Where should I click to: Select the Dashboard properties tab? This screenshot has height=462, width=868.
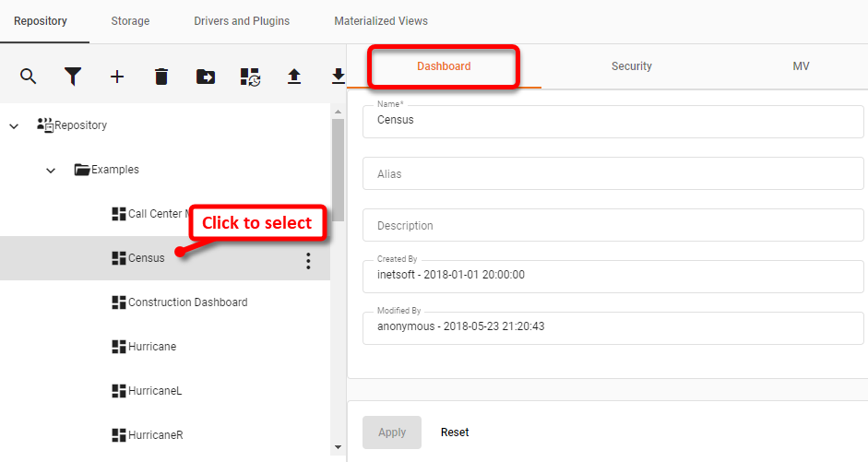pyautogui.click(x=444, y=66)
